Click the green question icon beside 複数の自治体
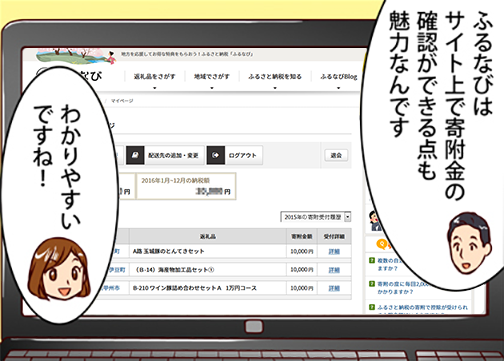 pyautogui.click(x=372, y=260)
